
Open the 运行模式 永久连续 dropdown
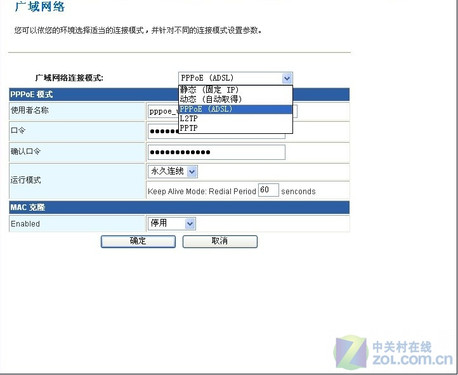pyautogui.click(x=173, y=172)
